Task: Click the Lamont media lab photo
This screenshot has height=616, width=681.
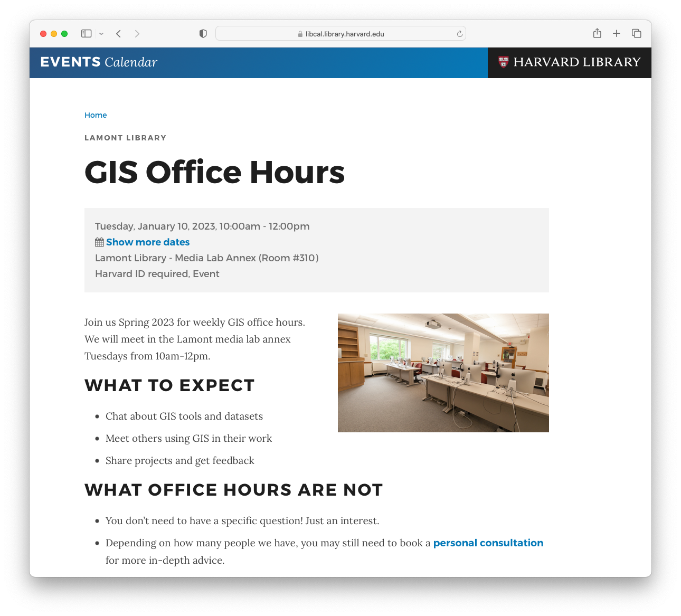Action: point(443,373)
